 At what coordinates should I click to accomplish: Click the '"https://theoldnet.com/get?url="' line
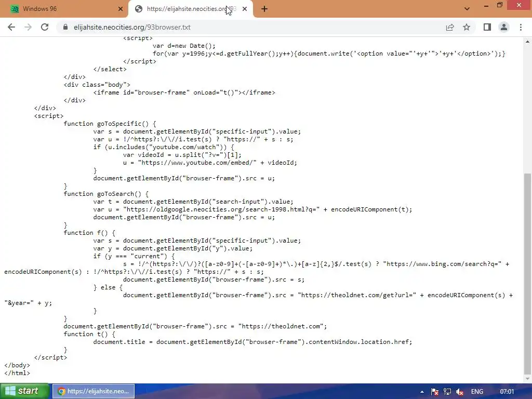(x=318, y=295)
